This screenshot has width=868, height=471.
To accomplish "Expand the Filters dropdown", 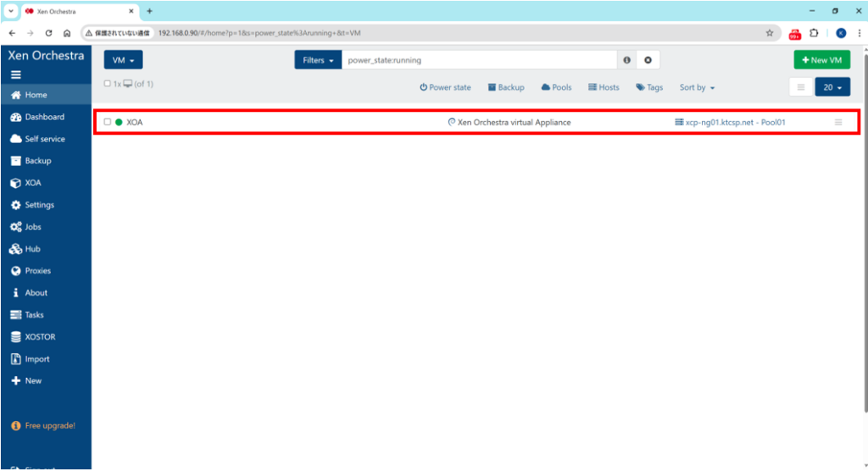I will pyautogui.click(x=318, y=60).
